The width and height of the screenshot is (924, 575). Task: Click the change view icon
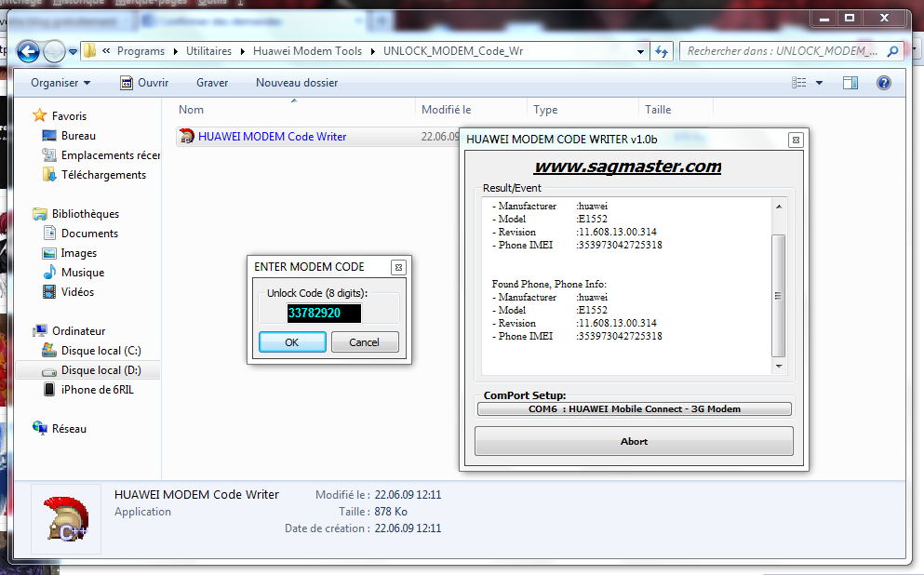pyautogui.click(x=799, y=83)
